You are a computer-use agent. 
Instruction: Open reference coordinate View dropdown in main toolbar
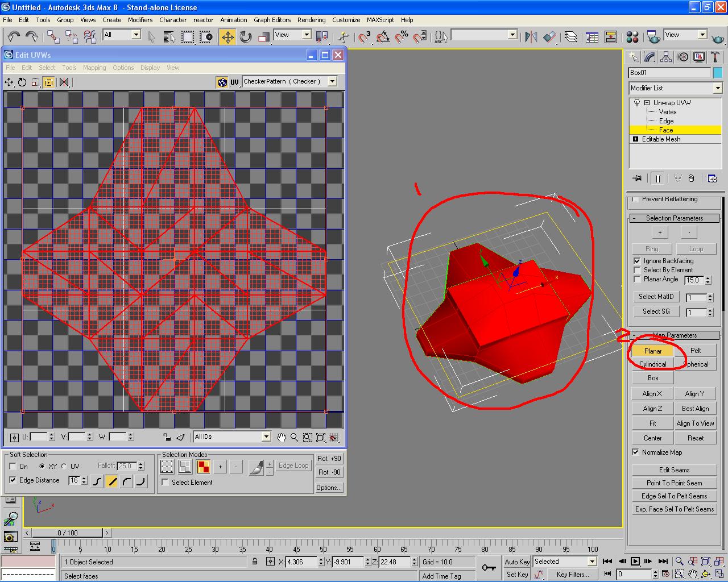pyautogui.click(x=292, y=35)
